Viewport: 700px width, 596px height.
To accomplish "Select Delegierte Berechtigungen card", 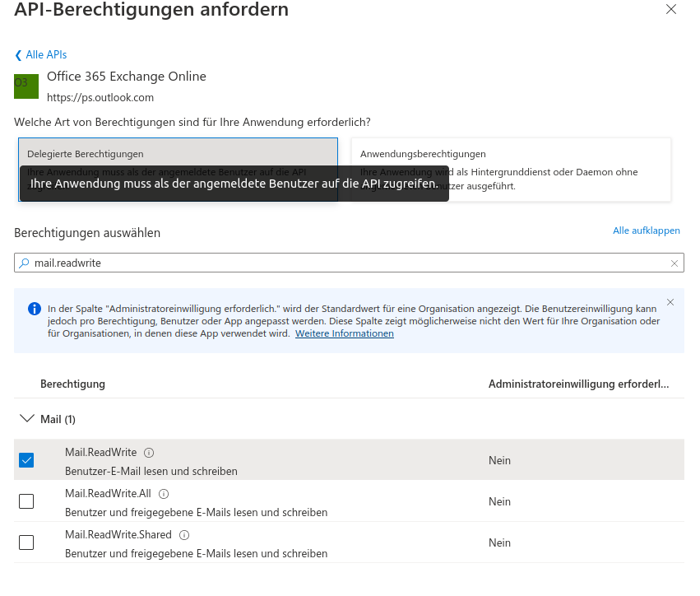I will pyautogui.click(x=178, y=170).
